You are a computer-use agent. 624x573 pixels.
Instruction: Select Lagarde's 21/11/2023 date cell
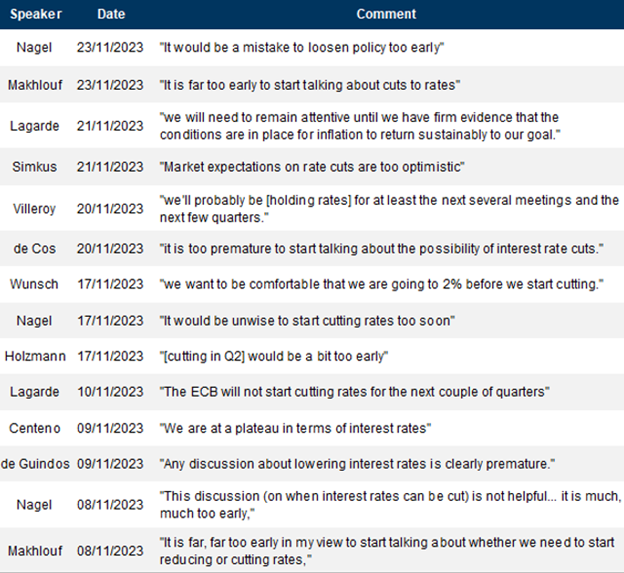[110, 126]
